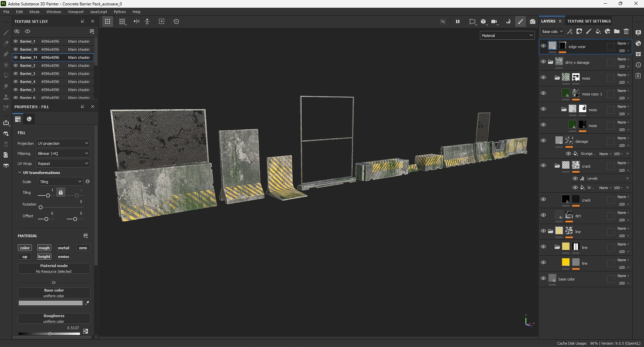This screenshot has height=347, width=644.
Task: Collapse the UV transformations section
Action: point(20,172)
